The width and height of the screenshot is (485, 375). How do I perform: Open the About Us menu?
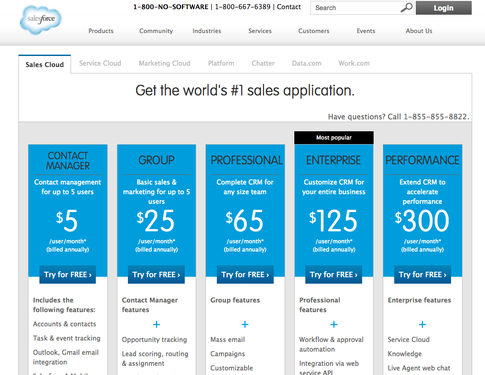coord(419,31)
